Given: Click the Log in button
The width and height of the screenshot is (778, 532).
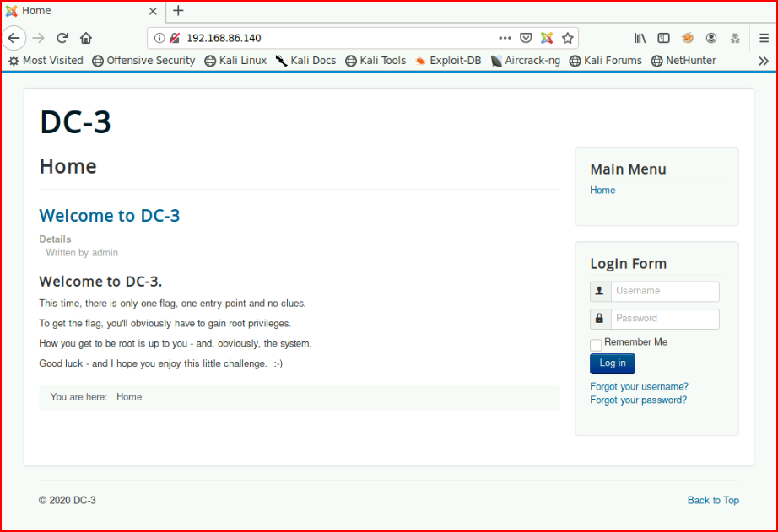Looking at the screenshot, I should 613,363.
